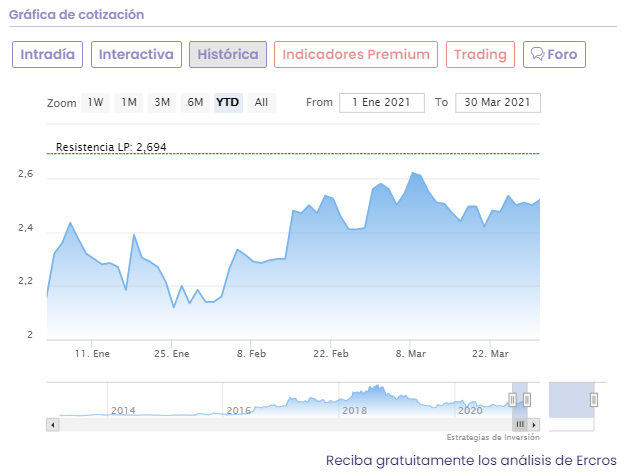Click the navigator scroll right arrow

(x=534, y=425)
